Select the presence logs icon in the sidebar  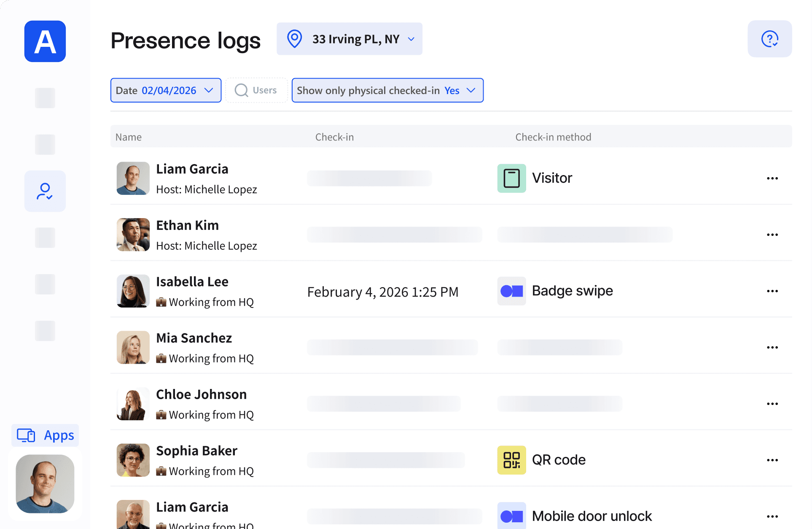45,191
